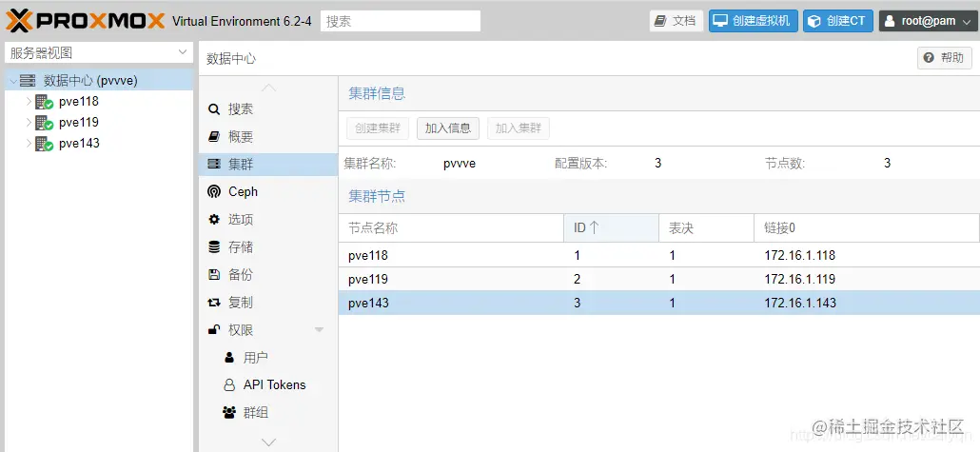Collapse the 数据中心 (pvvve) tree node
The width and height of the screenshot is (980, 452).
pos(13,81)
